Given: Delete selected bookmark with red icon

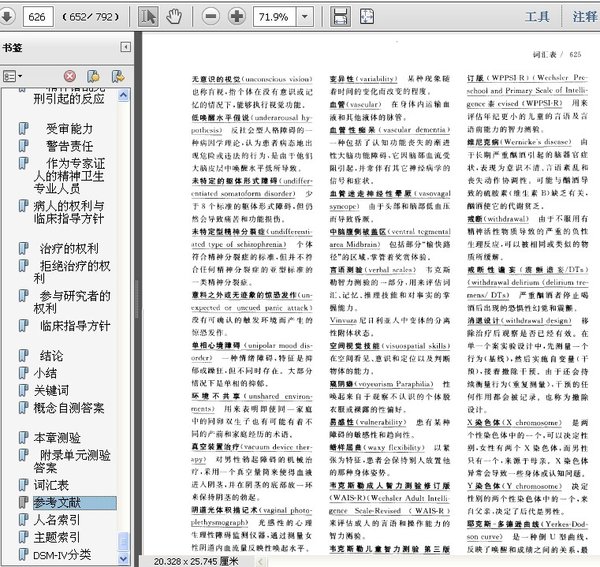Looking at the screenshot, I should pyautogui.click(x=69, y=75).
